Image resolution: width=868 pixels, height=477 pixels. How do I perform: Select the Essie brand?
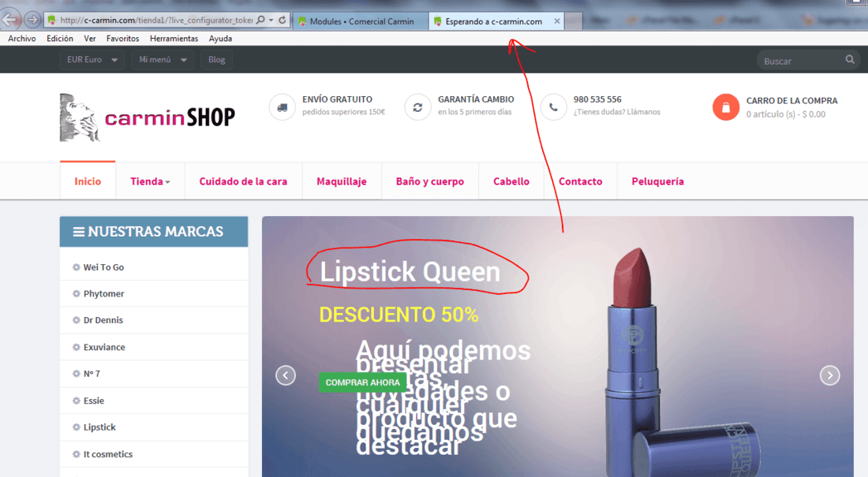click(x=94, y=400)
